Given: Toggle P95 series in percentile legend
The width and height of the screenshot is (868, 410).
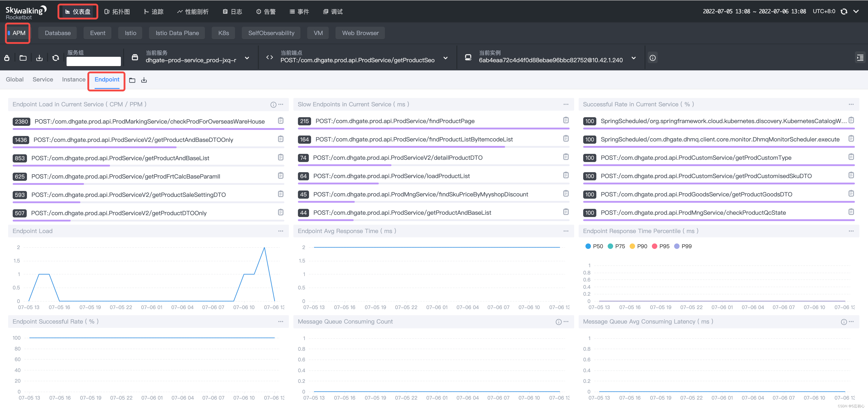Looking at the screenshot, I should tap(661, 246).
